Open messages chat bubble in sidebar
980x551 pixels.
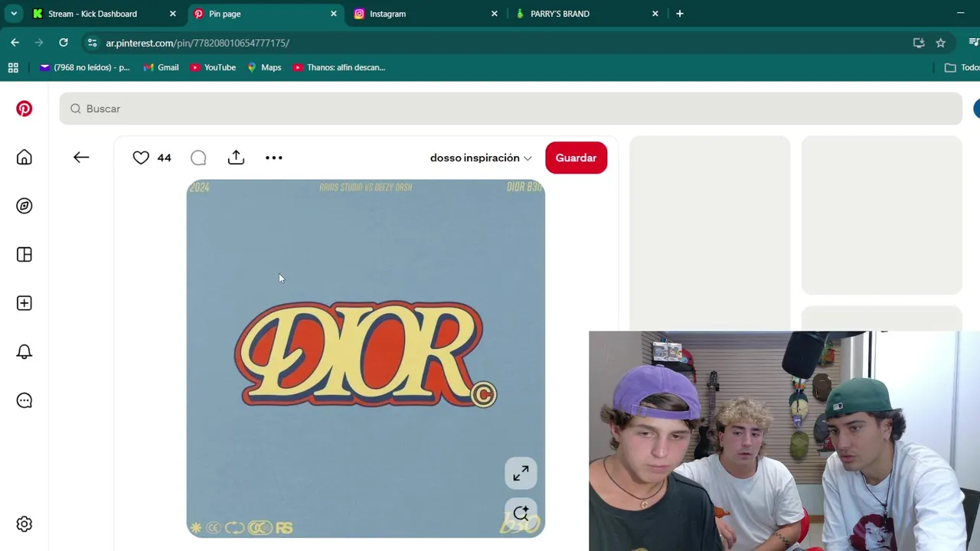[x=24, y=400]
